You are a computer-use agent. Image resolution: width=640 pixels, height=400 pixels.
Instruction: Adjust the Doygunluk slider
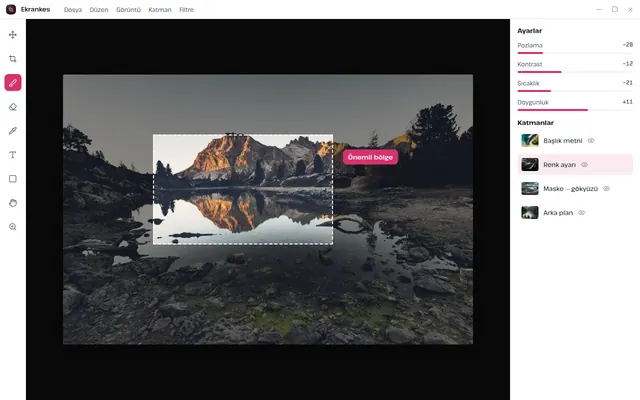click(575, 110)
